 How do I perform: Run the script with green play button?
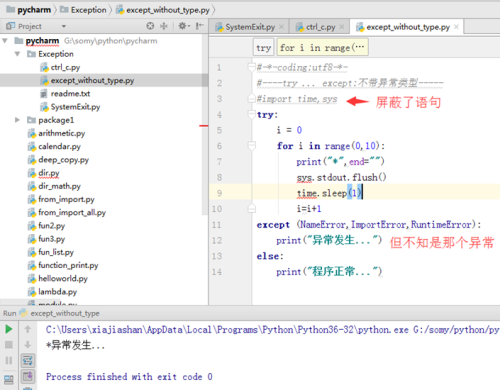pyautogui.click(x=9, y=329)
